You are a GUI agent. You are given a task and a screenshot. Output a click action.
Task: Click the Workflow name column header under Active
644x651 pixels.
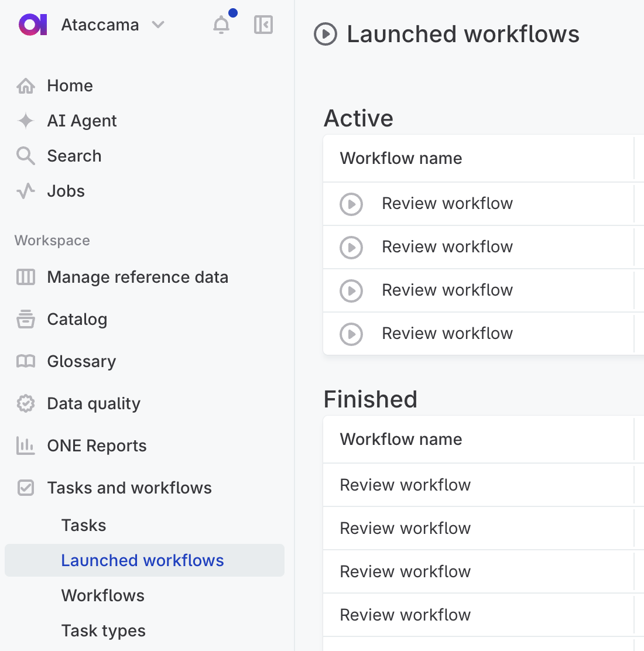(400, 158)
